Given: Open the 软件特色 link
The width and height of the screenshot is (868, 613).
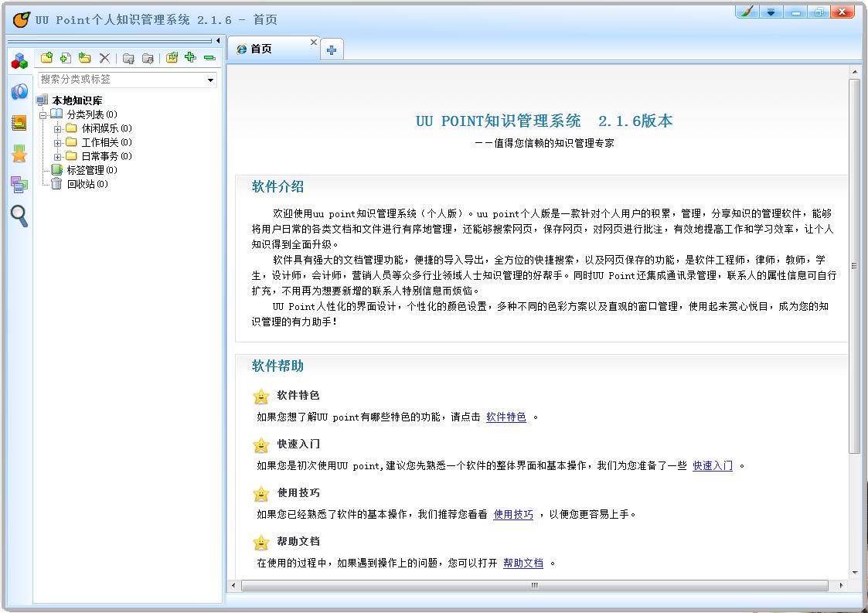Looking at the screenshot, I should tap(505, 417).
